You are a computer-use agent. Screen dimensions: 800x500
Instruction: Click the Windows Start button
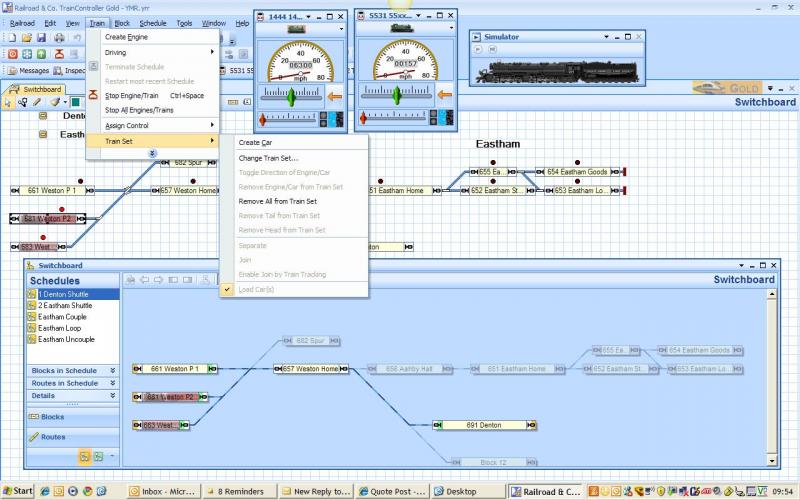pyautogui.click(x=17, y=491)
